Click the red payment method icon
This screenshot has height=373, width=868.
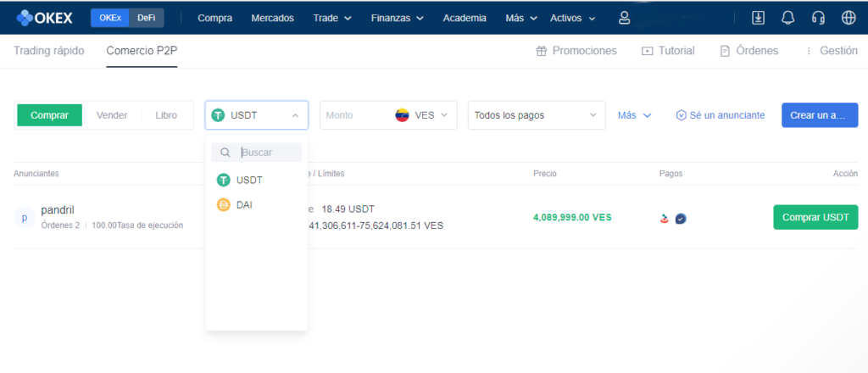665,219
